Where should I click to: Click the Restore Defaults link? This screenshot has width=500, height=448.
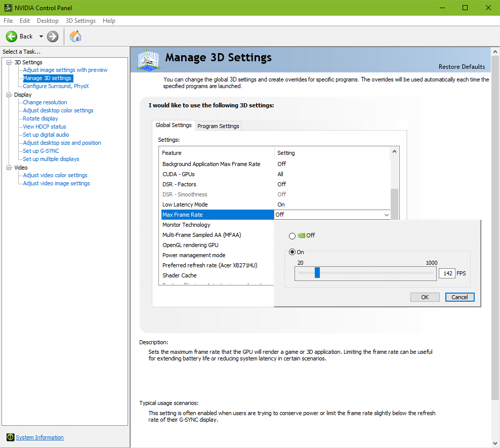tap(462, 67)
